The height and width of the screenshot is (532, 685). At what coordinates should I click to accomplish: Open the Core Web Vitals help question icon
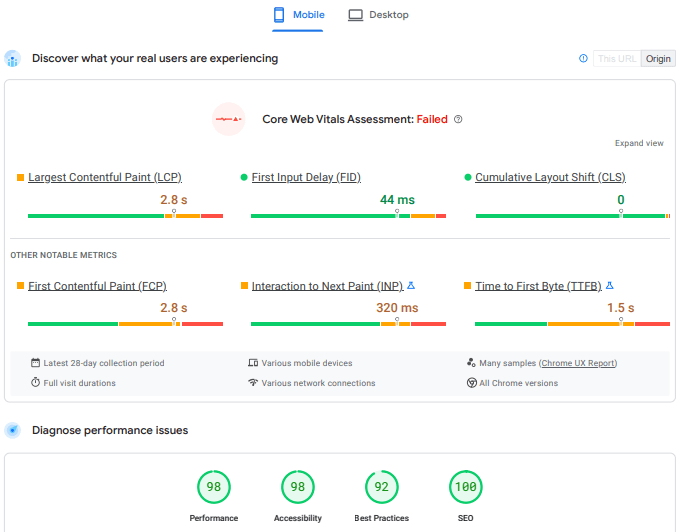(x=458, y=119)
